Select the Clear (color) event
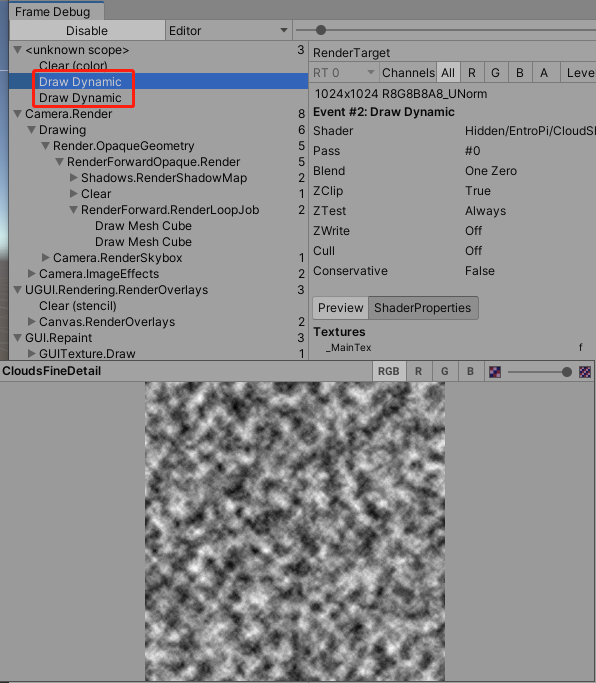Image resolution: width=596 pixels, height=683 pixels. coord(159,66)
